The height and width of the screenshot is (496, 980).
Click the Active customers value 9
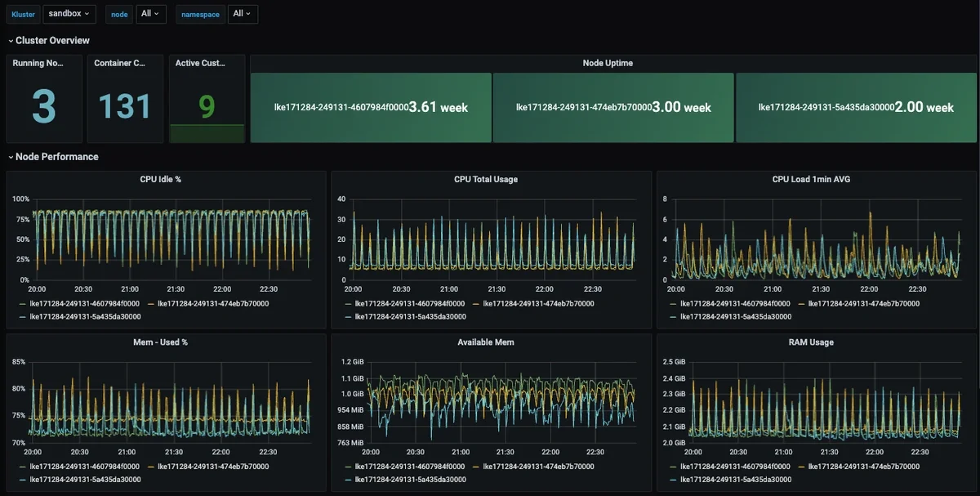coord(207,106)
